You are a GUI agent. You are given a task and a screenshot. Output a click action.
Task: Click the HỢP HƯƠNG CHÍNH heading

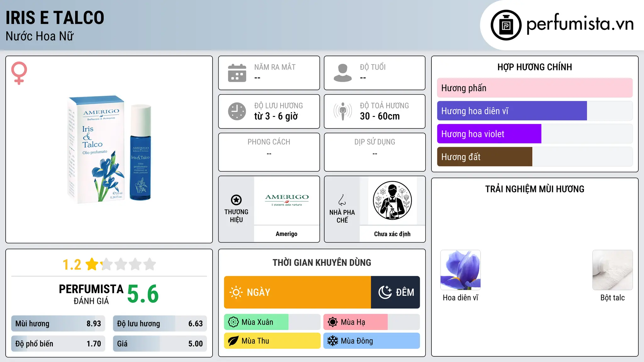[535, 67]
